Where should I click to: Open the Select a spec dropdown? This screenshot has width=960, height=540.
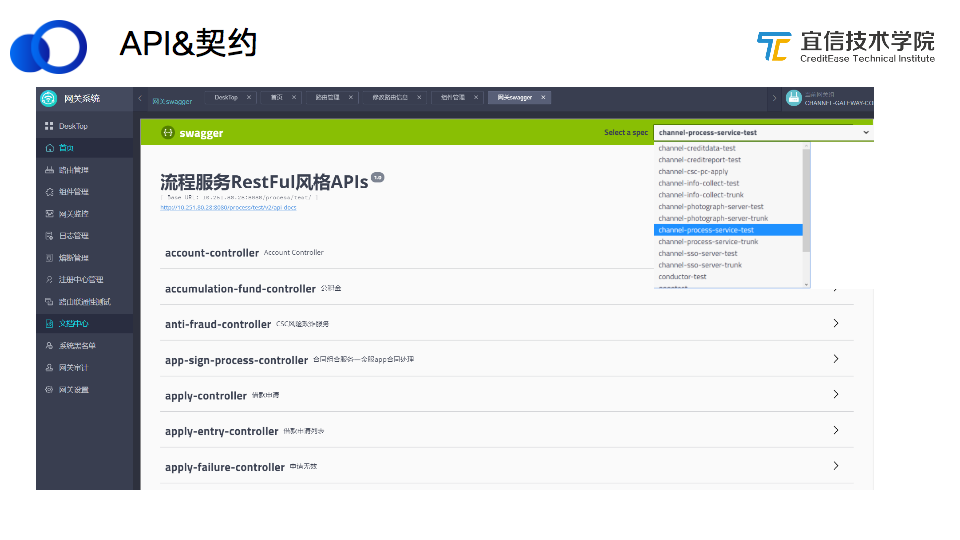click(763, 132)
